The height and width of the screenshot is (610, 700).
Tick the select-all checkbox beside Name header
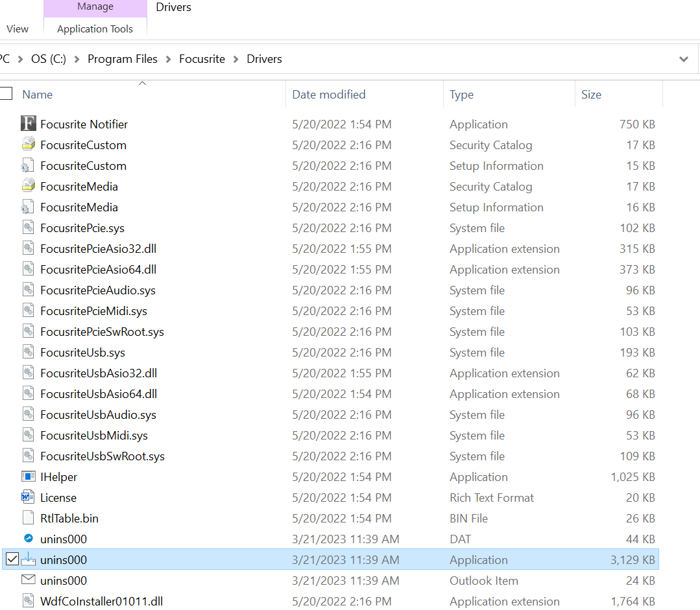click(x=6, y=93)
